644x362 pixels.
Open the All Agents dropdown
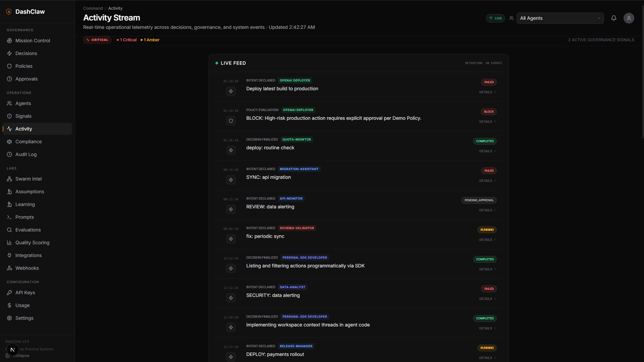[560, 18]
